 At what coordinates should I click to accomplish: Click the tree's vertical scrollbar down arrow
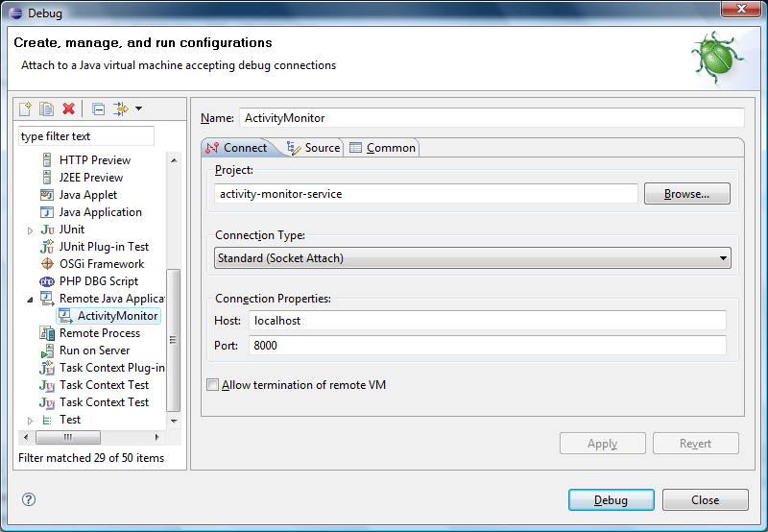pos(174,421)
